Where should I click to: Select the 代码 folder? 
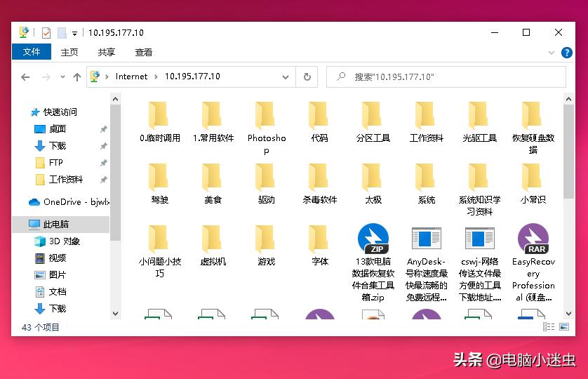coord(319,122)
